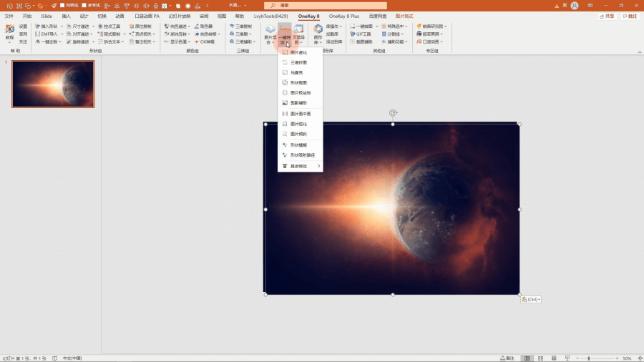
Task: Switch to the LvyhTools(0429) tab
Action: (x=270, y=16)
